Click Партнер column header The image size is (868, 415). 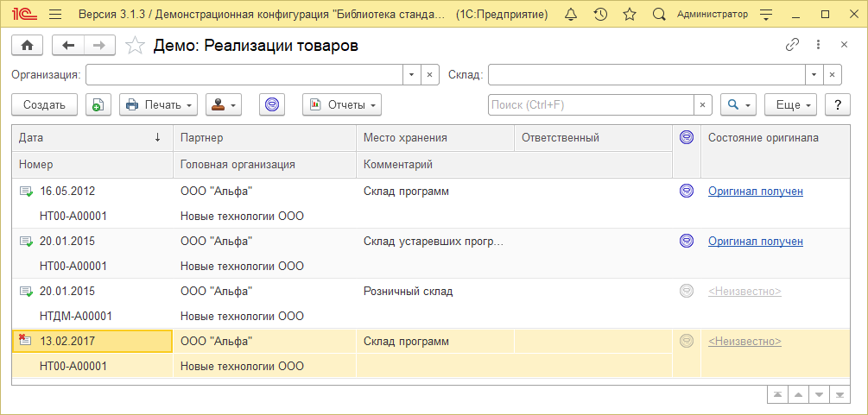(264, 138)
